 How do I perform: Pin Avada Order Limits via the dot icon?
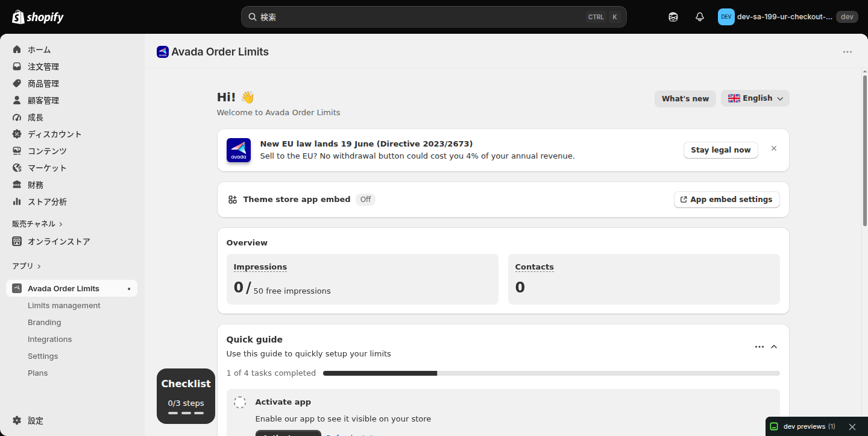[x=129, y=289]
